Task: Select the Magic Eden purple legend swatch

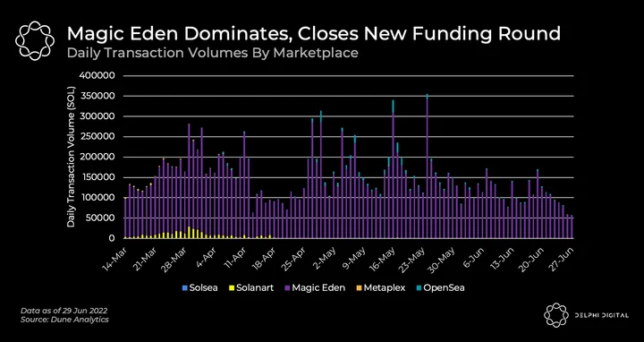Action: pyautogui.click(x=287, y=288)
